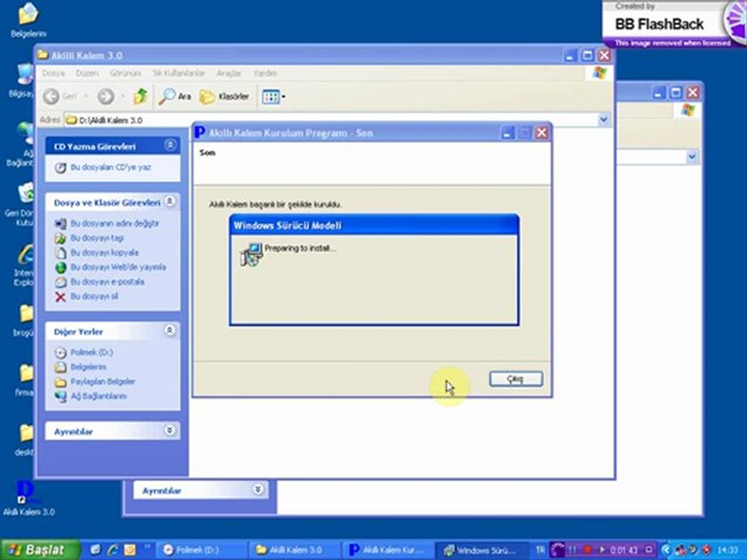Switch to Polimek (D:) taskbar button
Screen dimensions: 747x560
(x=202, y=550)
